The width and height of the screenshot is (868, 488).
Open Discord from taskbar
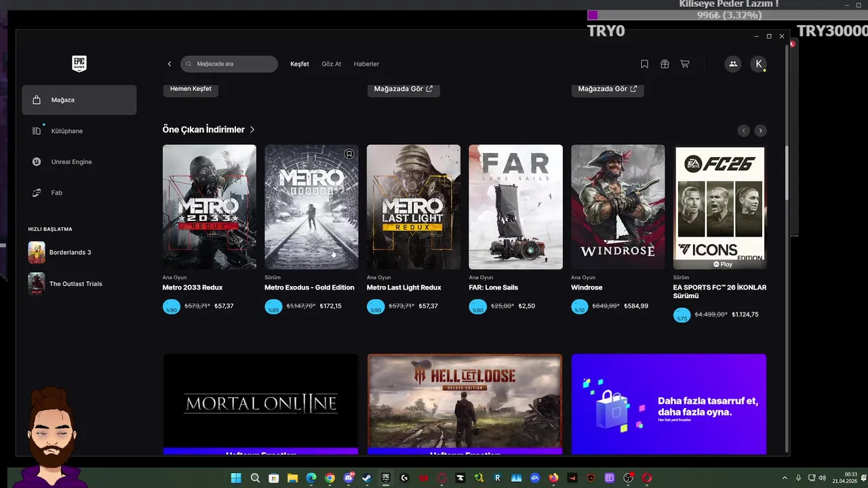349,478
